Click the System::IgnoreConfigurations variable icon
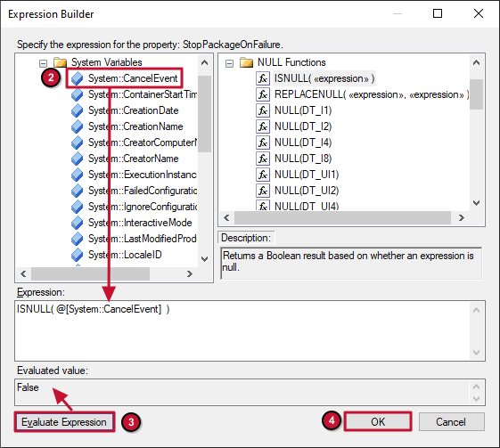 pyautogui.click(x=78, y=207)
